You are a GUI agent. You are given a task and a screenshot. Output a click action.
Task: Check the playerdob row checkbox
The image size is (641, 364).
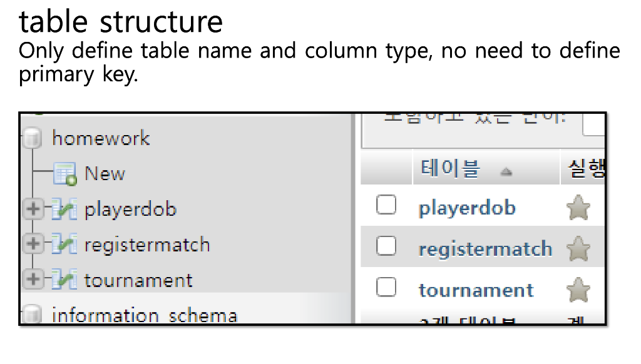point(386,205)
